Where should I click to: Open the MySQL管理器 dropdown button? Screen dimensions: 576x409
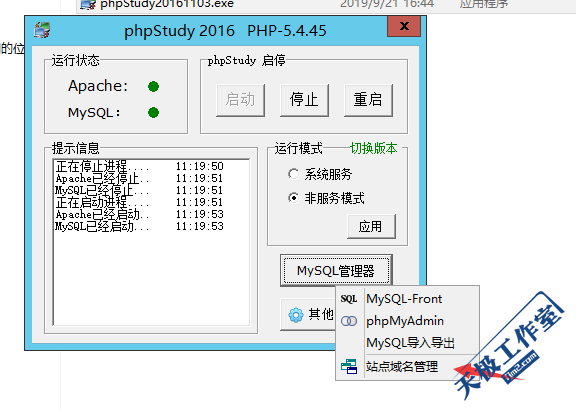(x=336, y=270)
